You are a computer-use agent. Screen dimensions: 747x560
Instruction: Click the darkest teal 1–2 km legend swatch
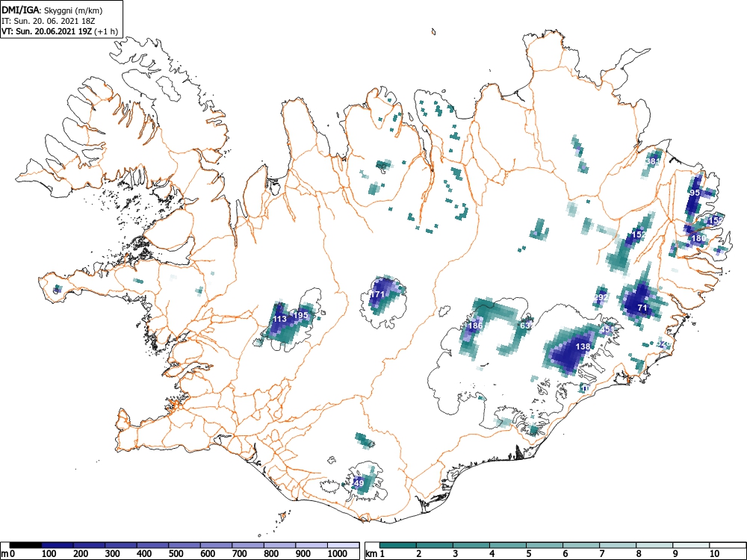coord(398,545)
